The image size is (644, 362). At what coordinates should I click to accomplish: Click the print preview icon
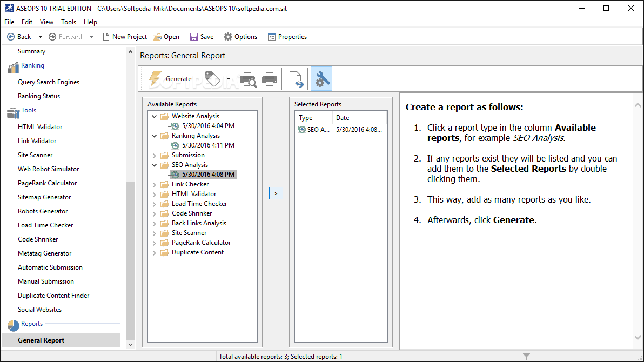(247, 79)
